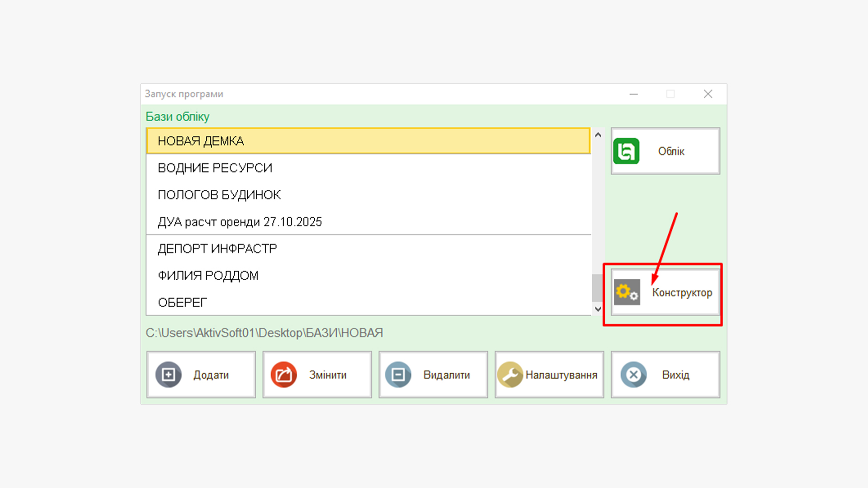Click the Додати plus icon
The height and width of the screenshot is (488, 868).
coord(168,375)
